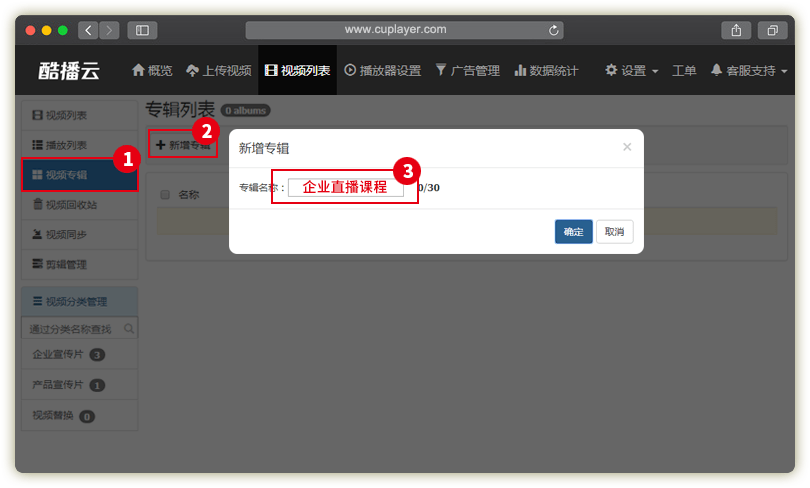Open 播放器设置 in top navigation
This screenshot has height=488, width=810.
[382, 71]
